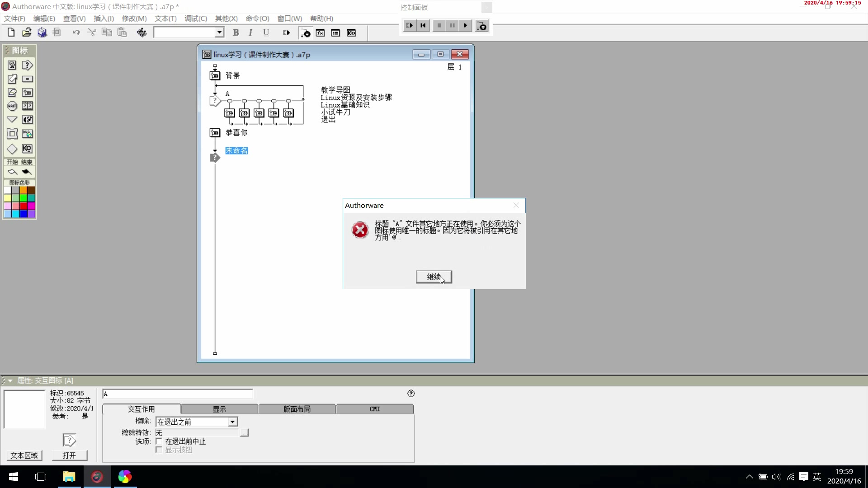Choose the sound icon from the palette

pyautogui.click(x=28, y=120)
